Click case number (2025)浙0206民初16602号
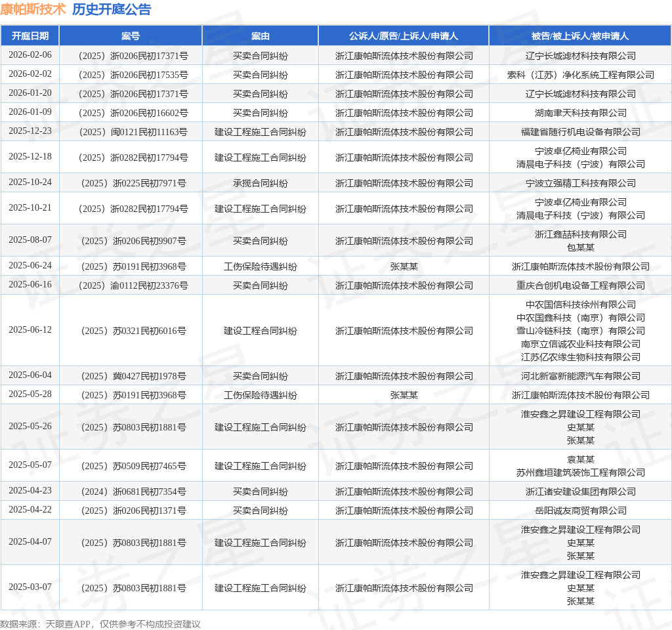This screenshot has height=630, width=672. click(x=133, y=113)
